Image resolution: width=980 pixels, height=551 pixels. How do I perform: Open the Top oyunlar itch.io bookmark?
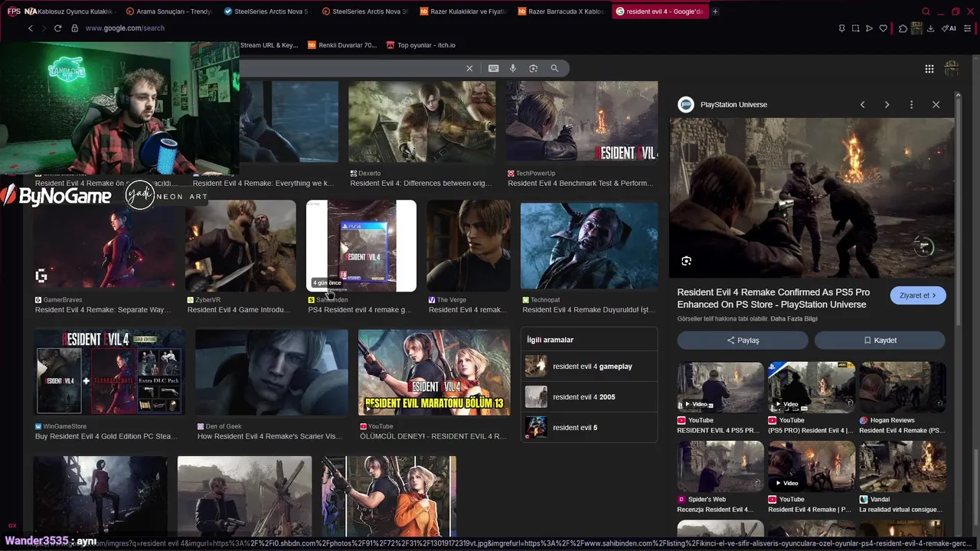(420, 45)
